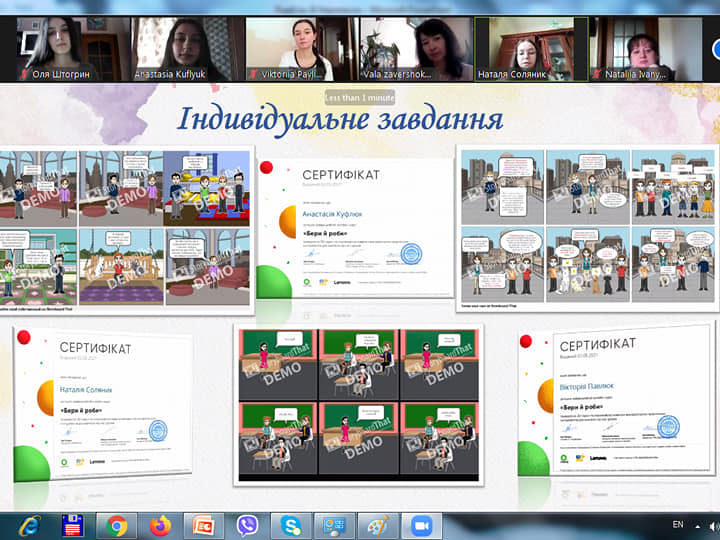720x540 pixels.
Task: Open Paint from the taskbar
Action: click(377, 525)
